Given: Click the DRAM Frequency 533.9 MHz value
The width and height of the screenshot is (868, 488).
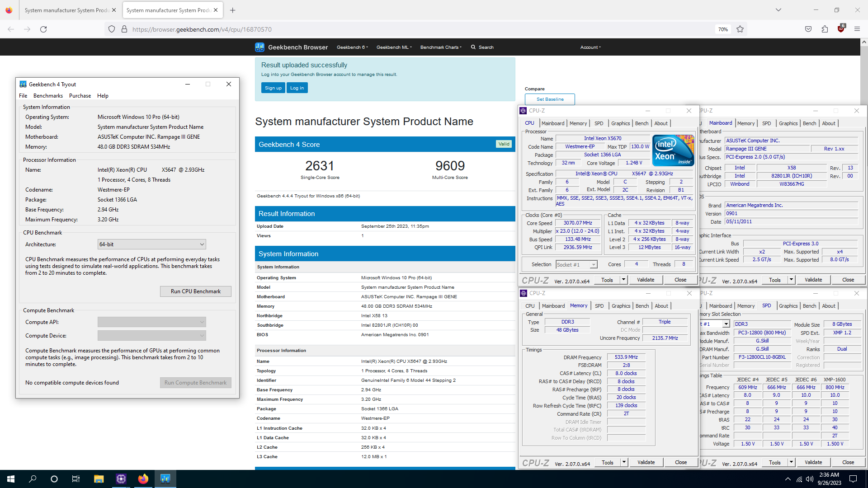Looking at the screenshot, I should (x=626, y=357).
